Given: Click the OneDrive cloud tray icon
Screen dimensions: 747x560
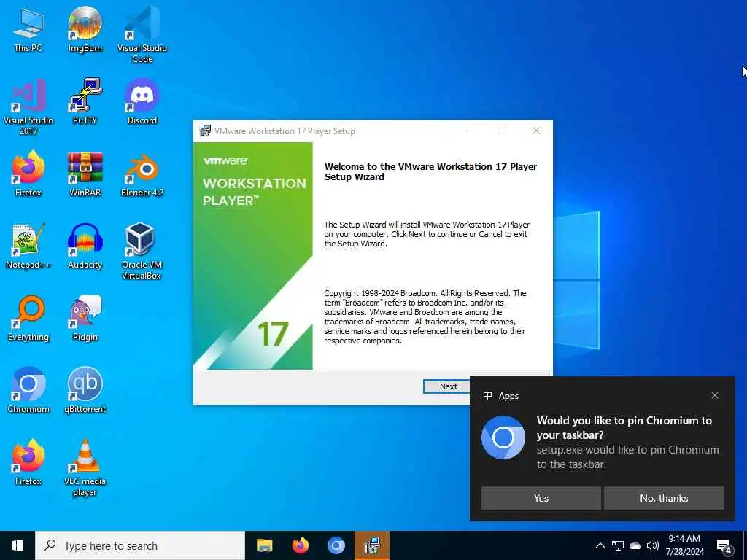Looking at the screenshot, I should pos(635,545).
